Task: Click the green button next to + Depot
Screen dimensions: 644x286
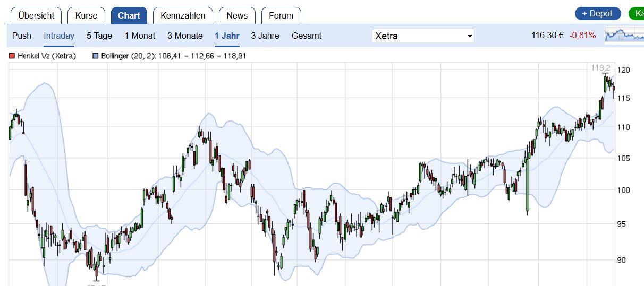Action: click(637, 14)
